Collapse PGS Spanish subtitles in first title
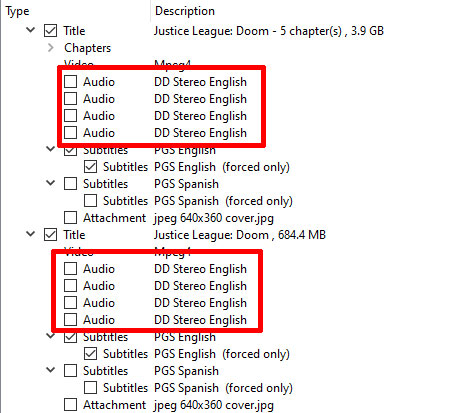The height and width of the screenshot is (413, 458). [51, 183]
